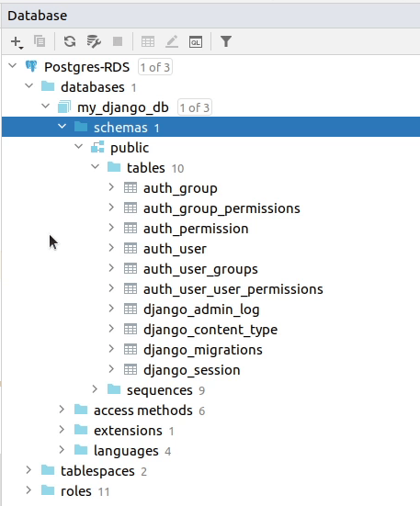Click the extensions folder icon
This screenshot has height=506, width=420.
(81, 430)
